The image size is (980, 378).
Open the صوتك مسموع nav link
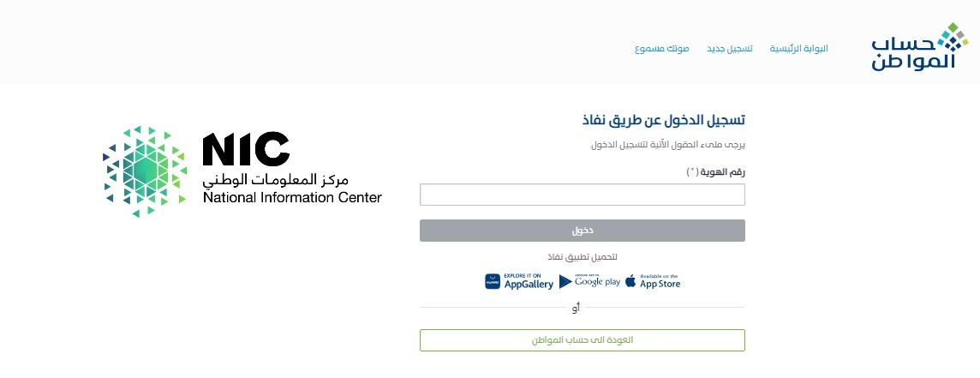pyautogui.click(x=662, y=48)
